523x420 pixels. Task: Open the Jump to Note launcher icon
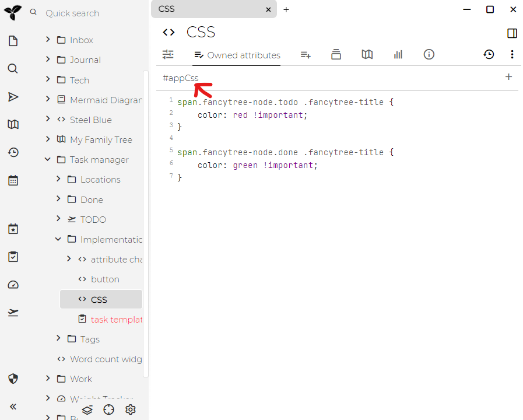pos(13,97)
